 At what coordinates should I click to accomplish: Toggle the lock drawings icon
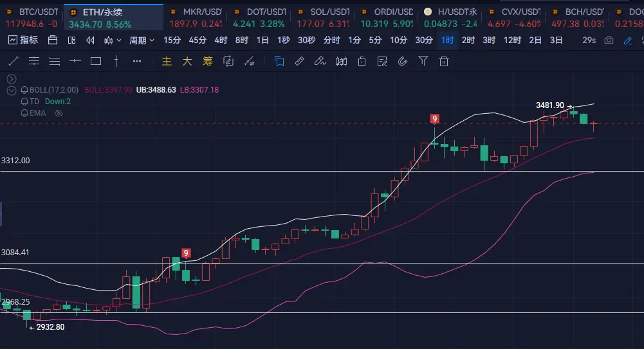point(362,62)
